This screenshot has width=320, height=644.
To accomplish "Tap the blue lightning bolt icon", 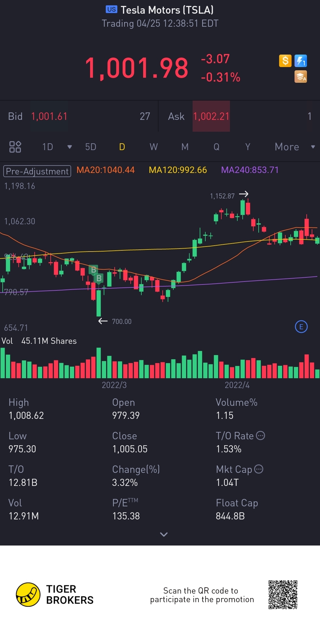I will (301, 61).
